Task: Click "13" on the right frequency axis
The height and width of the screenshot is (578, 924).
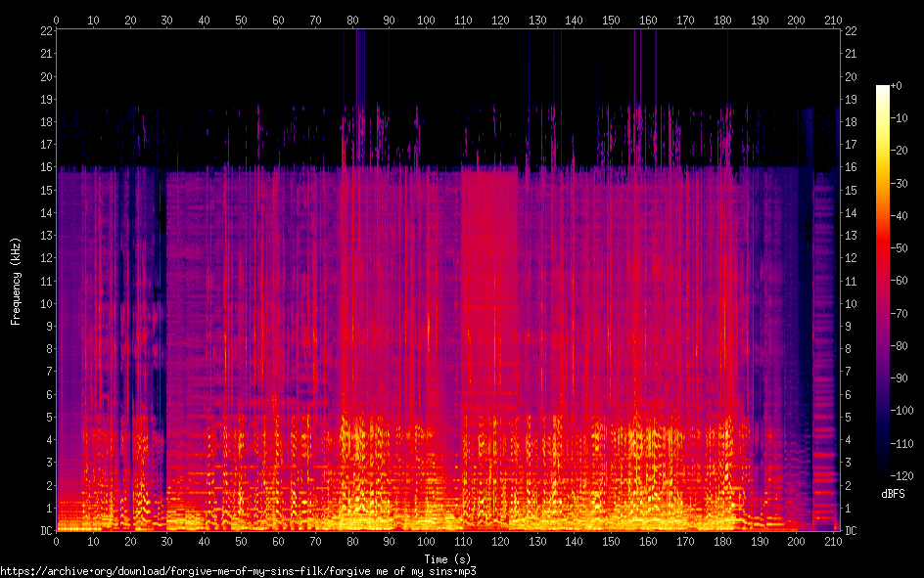Action: 851,236
